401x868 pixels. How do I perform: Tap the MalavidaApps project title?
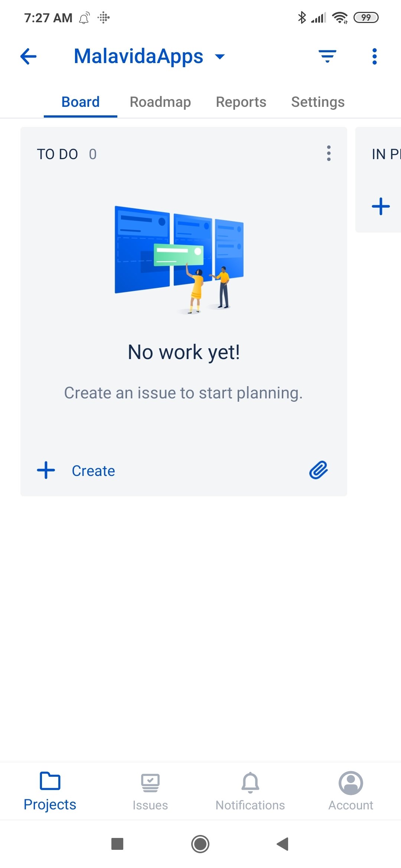click(x=138, y=56)
